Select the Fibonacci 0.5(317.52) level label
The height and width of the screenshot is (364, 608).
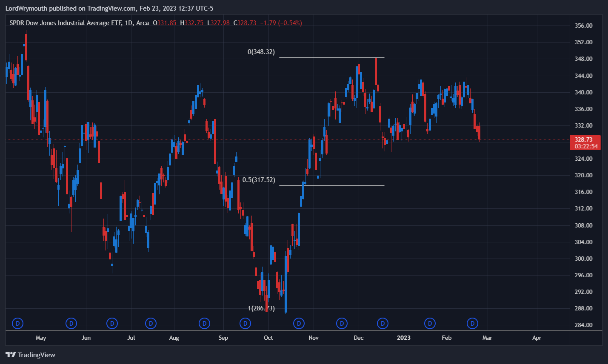(259, 180)
